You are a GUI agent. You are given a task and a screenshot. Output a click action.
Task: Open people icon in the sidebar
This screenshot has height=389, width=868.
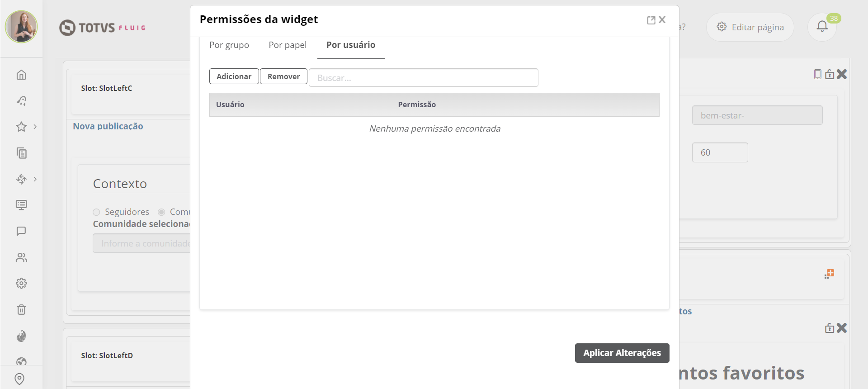21,257
